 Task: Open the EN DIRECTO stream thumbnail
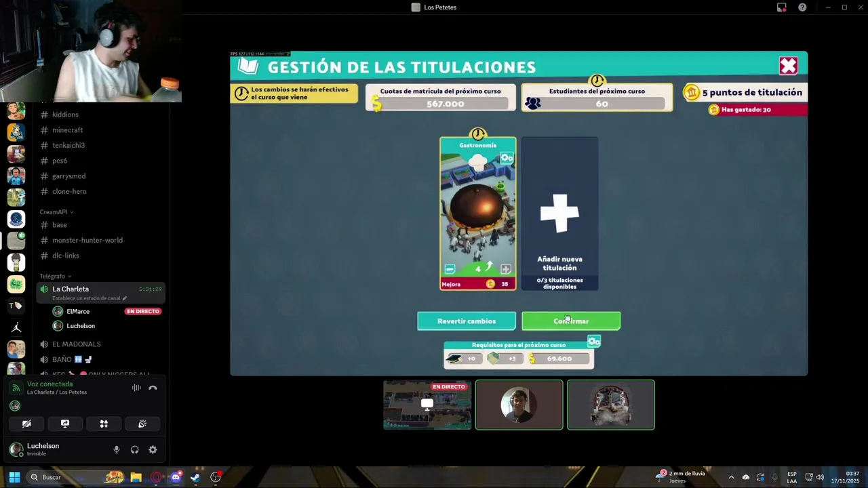point(427,405)
